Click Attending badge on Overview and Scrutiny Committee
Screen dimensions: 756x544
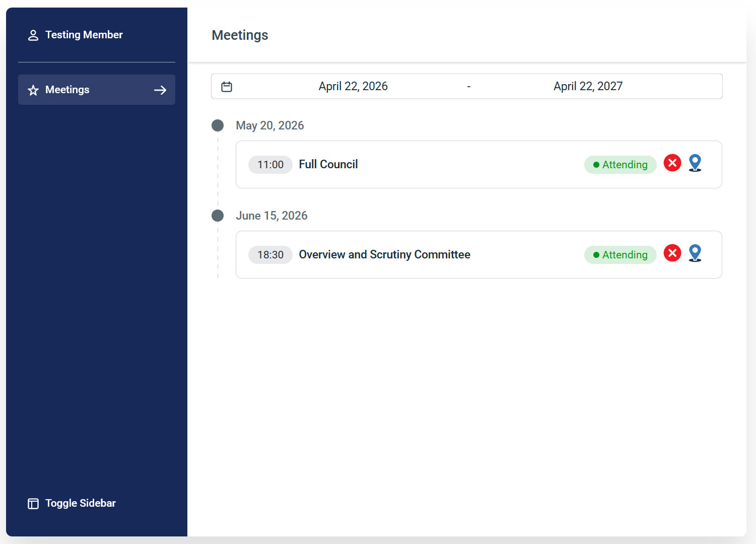pos(620,255)
